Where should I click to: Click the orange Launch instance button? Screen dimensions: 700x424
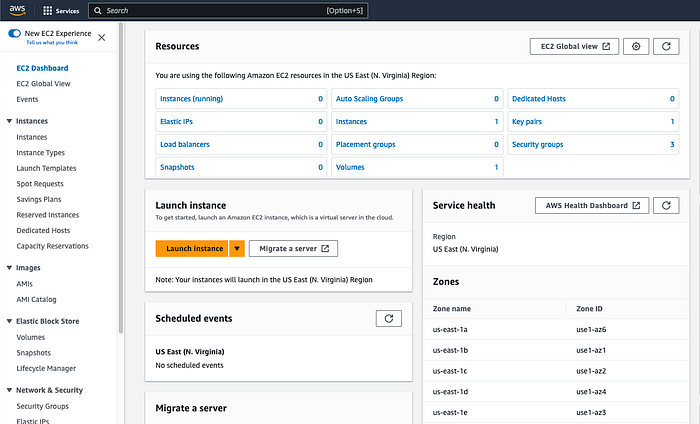192,249
